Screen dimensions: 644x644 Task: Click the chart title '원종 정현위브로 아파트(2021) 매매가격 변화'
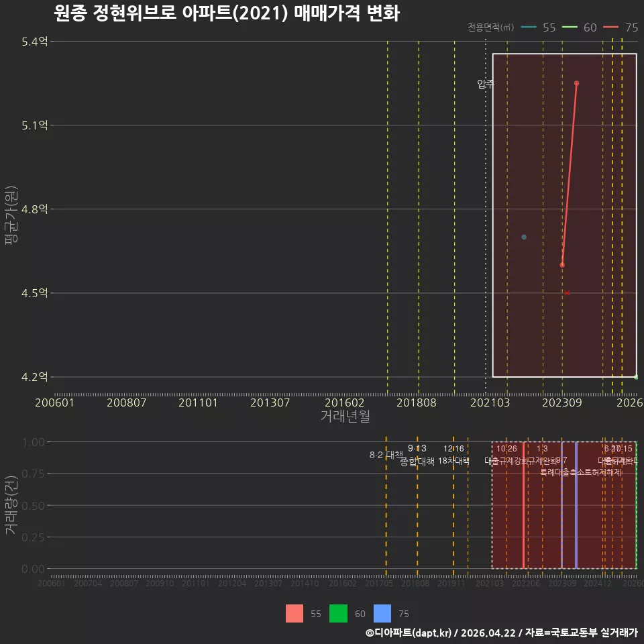coord(227,13)
